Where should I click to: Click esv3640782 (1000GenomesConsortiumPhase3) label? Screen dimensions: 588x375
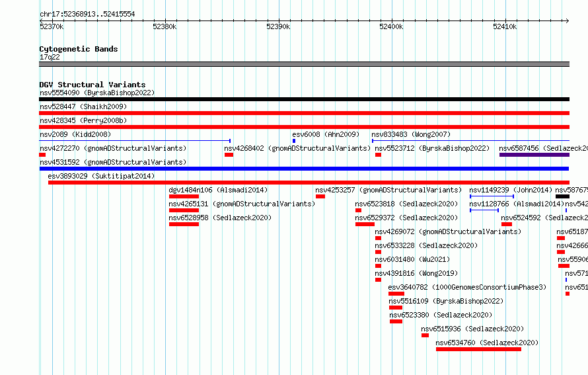pos(467,287)
